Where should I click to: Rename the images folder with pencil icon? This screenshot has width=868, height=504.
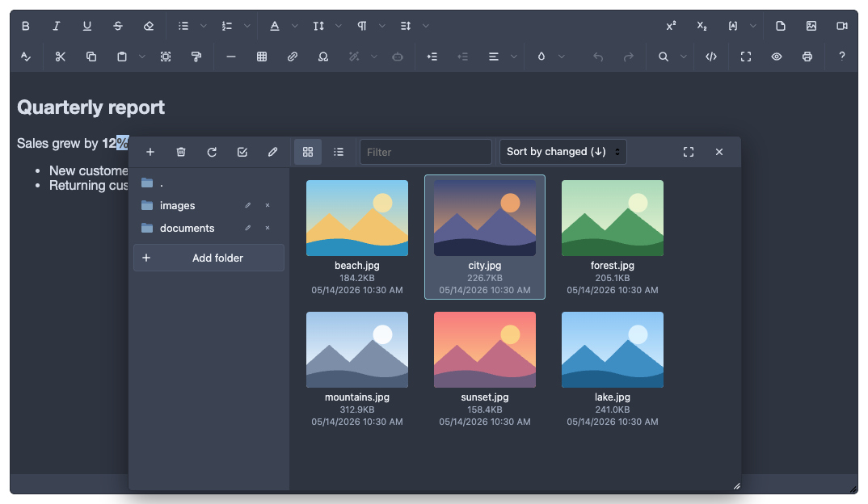(x=248, y=205)
